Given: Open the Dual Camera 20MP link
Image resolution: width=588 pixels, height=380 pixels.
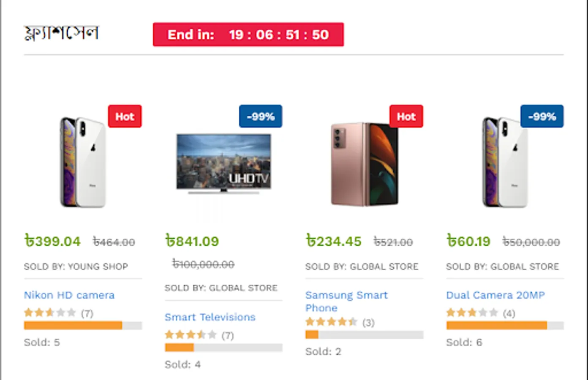Looking at the screenshot, I should (x=495, y=295).
